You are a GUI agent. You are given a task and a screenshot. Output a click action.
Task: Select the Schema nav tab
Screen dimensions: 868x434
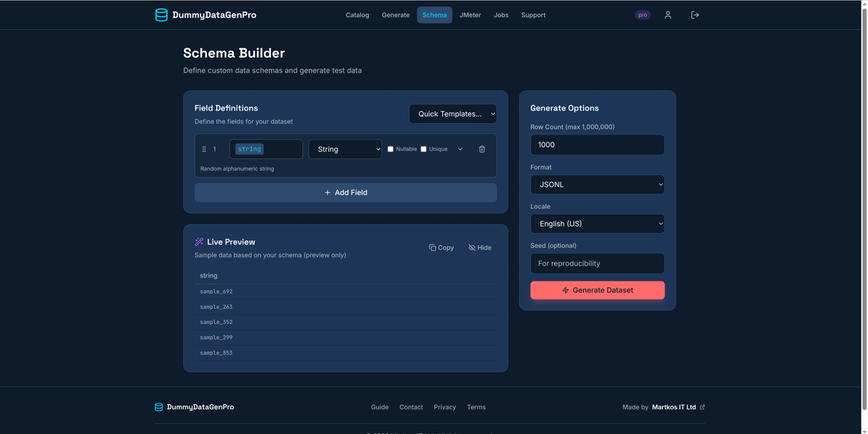(435, 15)
